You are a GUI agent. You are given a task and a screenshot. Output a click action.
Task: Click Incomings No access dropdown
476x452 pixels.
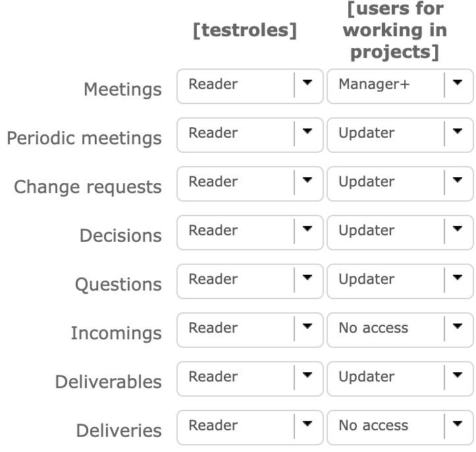400,329
